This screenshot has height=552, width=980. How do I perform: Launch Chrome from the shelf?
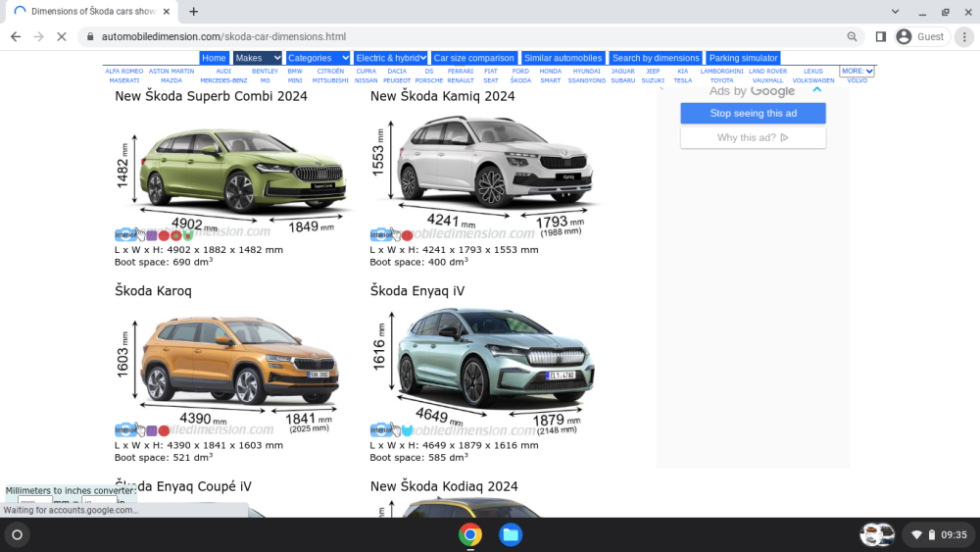click(x=470, y=534)
